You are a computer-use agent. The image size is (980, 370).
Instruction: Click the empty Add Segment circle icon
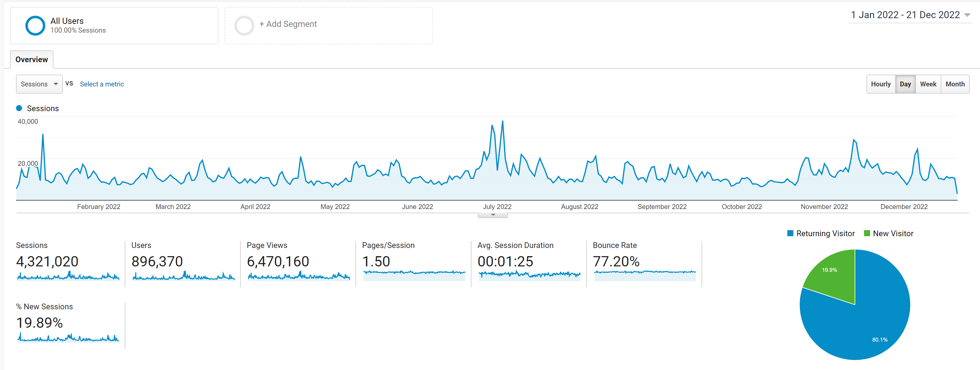point(244,25)
